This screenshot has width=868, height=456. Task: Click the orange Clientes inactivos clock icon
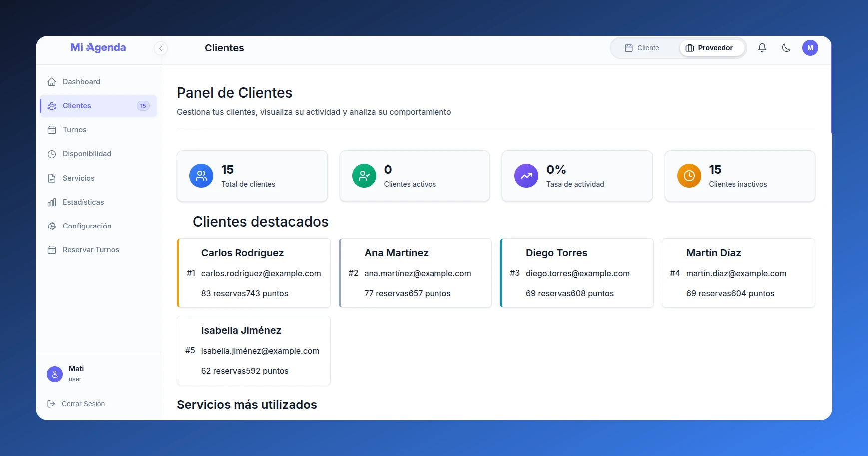(x=689, y=176)
